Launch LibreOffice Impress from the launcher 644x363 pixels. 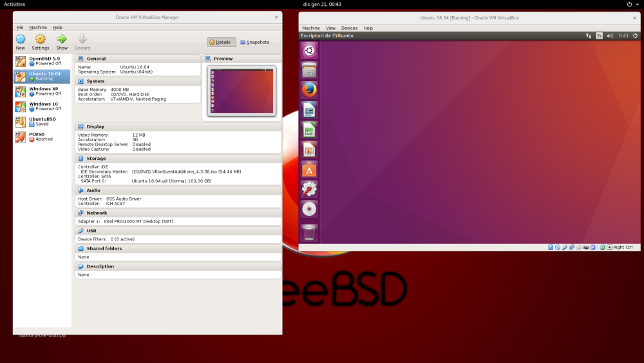coord(309,150)
